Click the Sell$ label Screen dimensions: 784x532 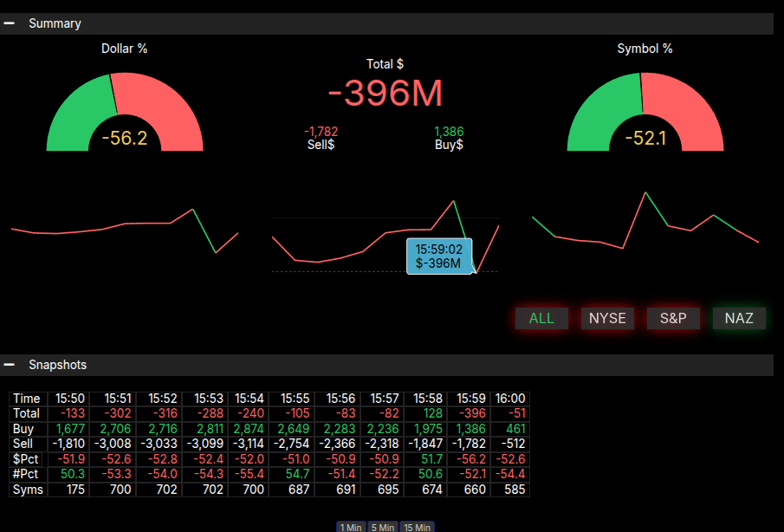click(321, 145)
